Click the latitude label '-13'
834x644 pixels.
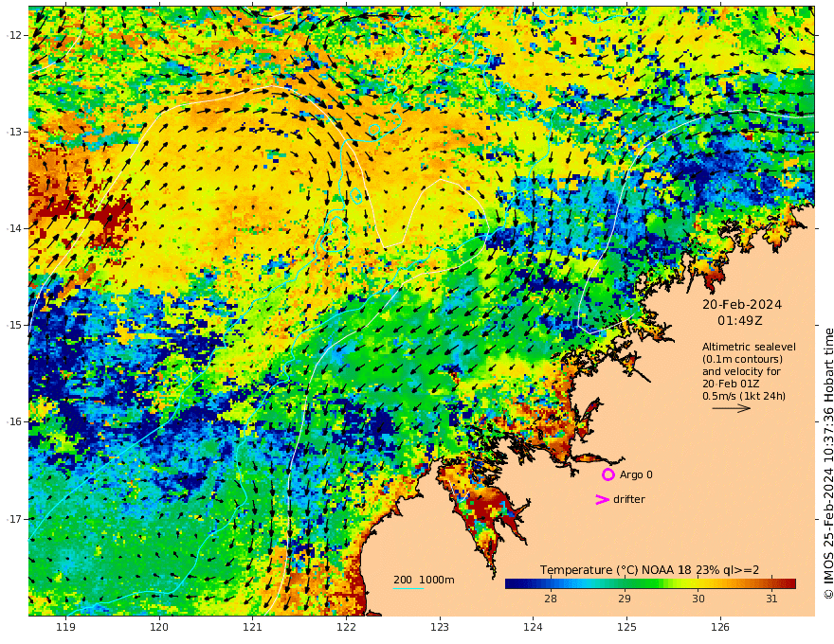(13, 132)
